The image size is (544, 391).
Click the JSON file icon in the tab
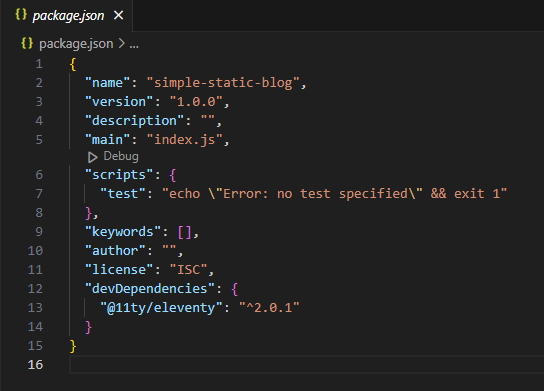pyautogui.click(x=21, y=15)
